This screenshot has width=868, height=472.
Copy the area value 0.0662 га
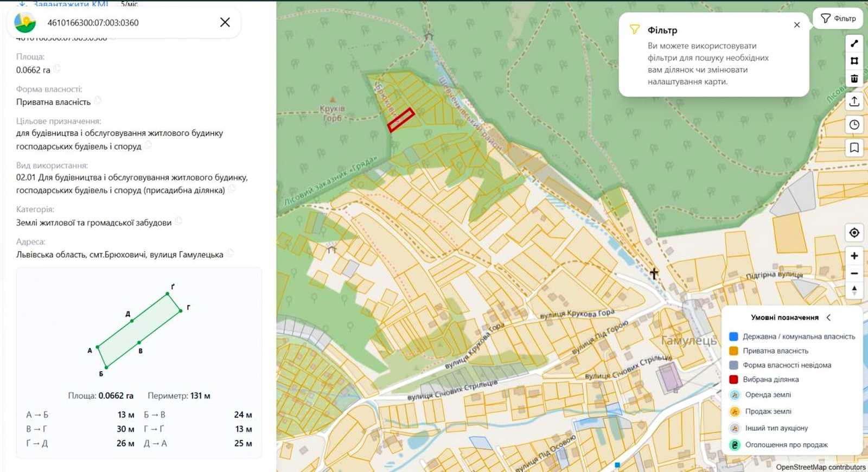pos(57,69)
